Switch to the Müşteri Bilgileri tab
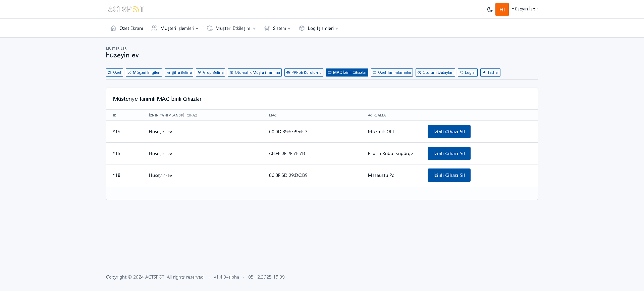The image size is (644, 291). 144,72
